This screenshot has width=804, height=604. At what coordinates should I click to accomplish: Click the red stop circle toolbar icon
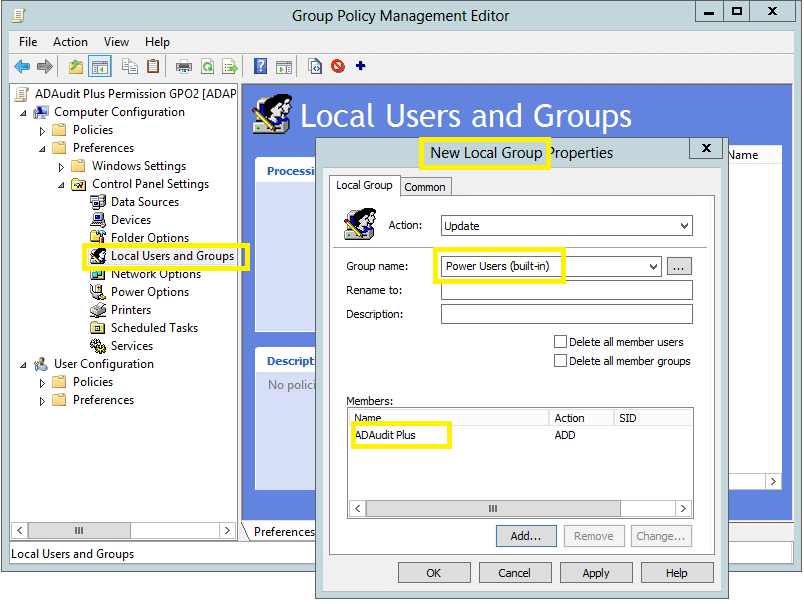click(x=338, y=67)
